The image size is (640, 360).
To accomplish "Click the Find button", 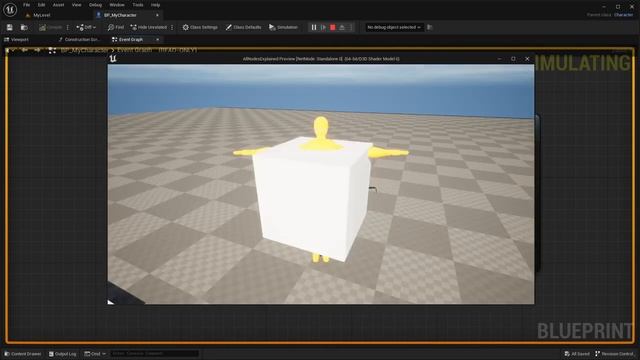I will tap(116, 27).
